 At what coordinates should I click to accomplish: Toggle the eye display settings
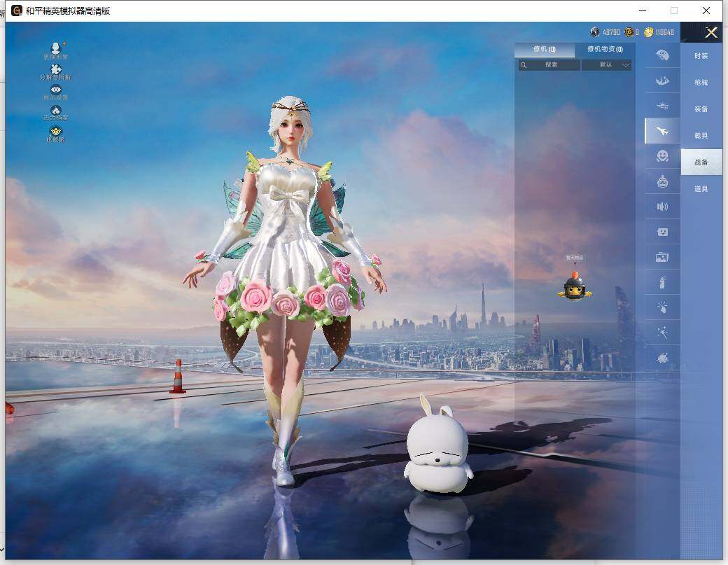tap(56, 90)
